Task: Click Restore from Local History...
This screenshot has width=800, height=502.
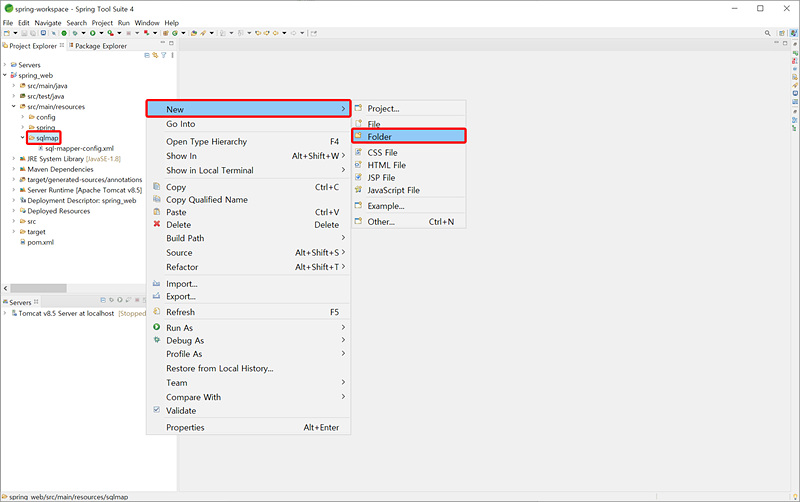Action: [x=248, y=368]
